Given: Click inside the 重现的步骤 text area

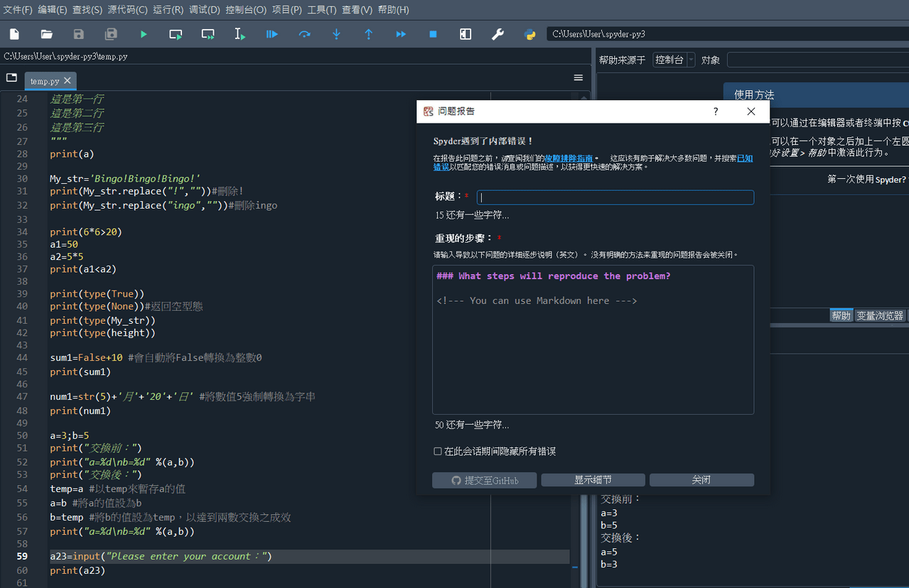Looking at the screenshot, I should click(593, 339).
